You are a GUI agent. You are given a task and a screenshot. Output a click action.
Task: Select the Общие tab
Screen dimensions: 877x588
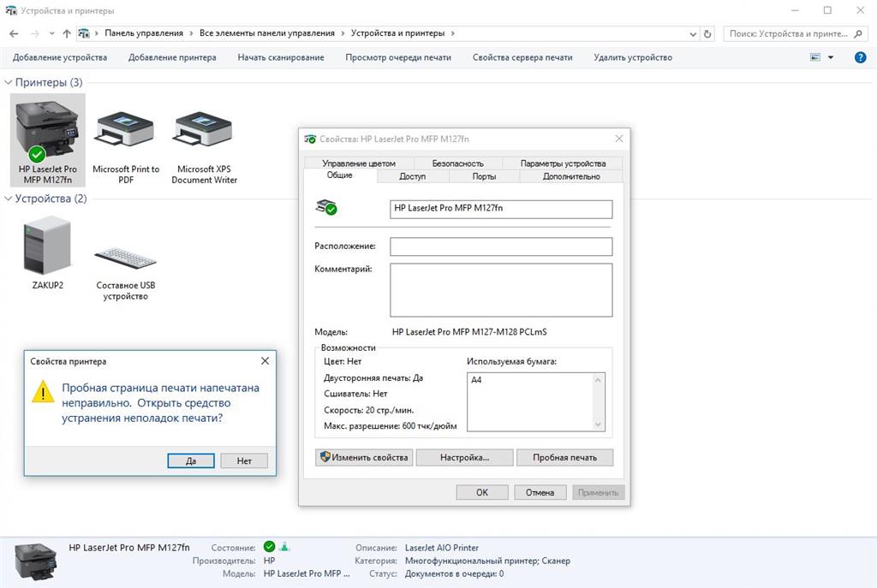click(339, 175)
